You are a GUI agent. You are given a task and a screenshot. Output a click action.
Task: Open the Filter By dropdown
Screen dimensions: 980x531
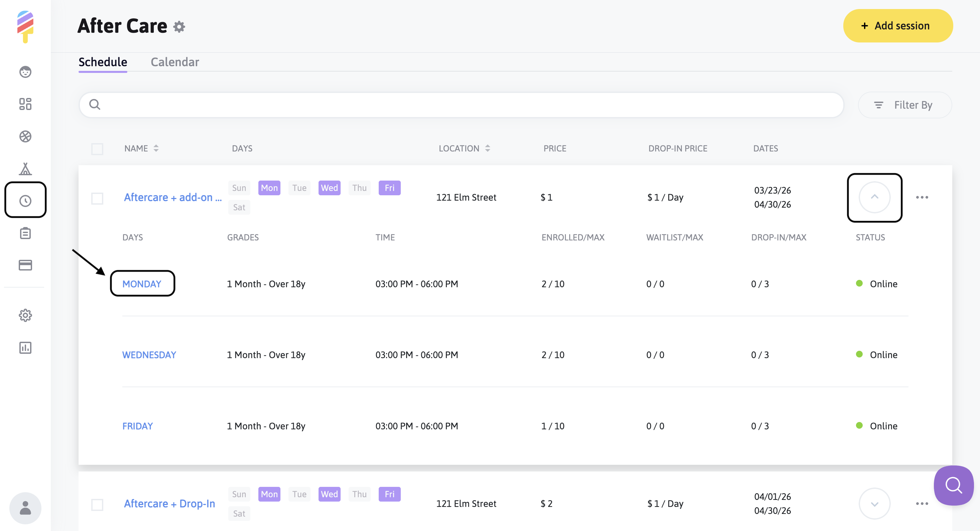pyautogui.click(x=905, y=105)
